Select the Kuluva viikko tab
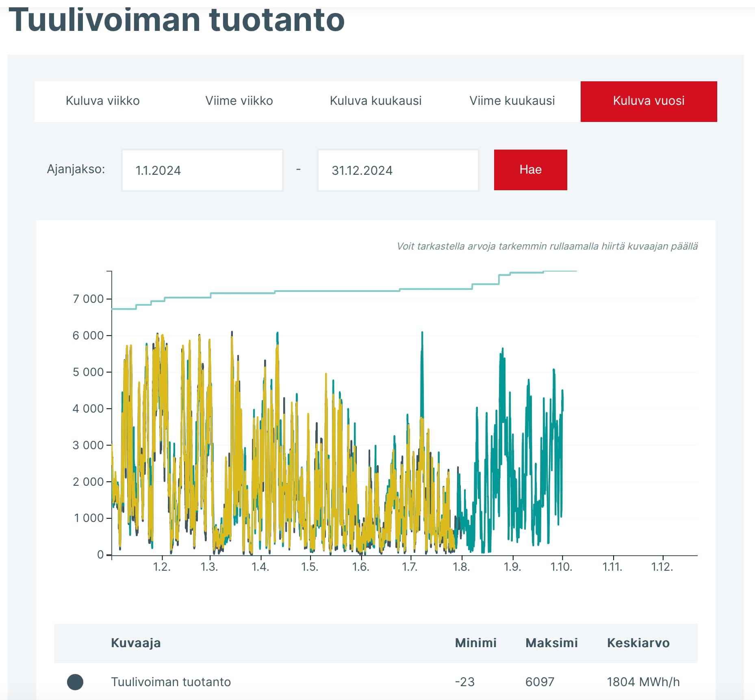The height and width of the screenshot is (700, 755). click(x=102, y=101)
